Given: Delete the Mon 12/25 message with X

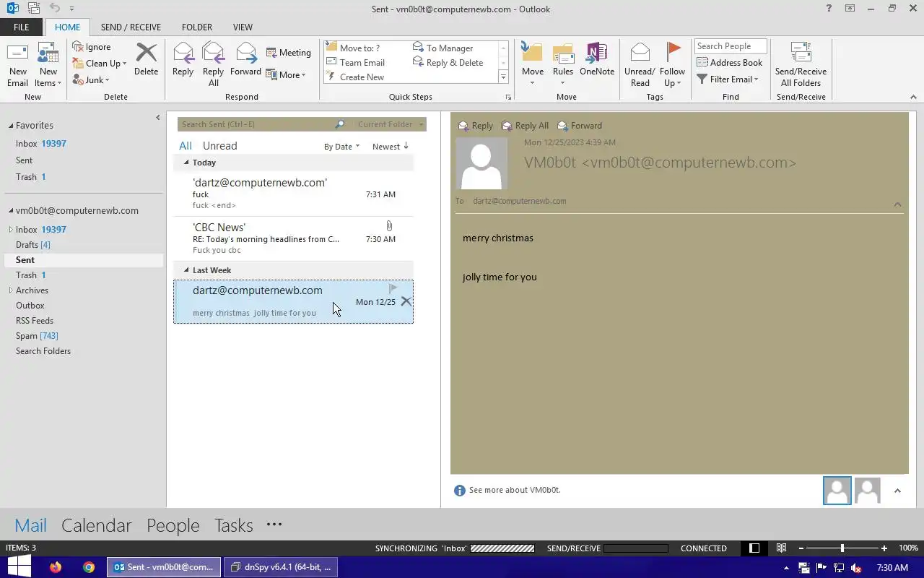Looking at the screenshot, I should [x=406, y=301].
